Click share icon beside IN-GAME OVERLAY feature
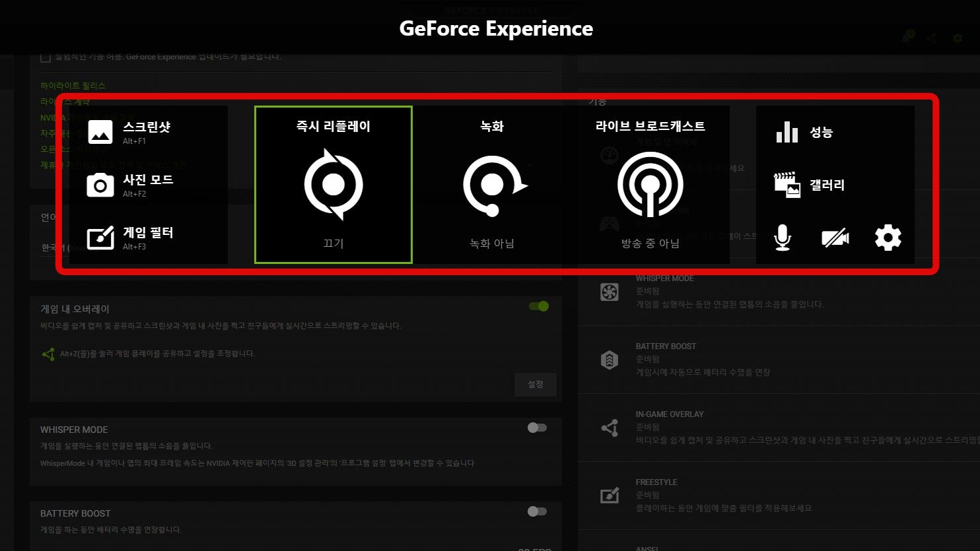Image resolution: width=980 pixels, height=551 pixels. point(610,428)
